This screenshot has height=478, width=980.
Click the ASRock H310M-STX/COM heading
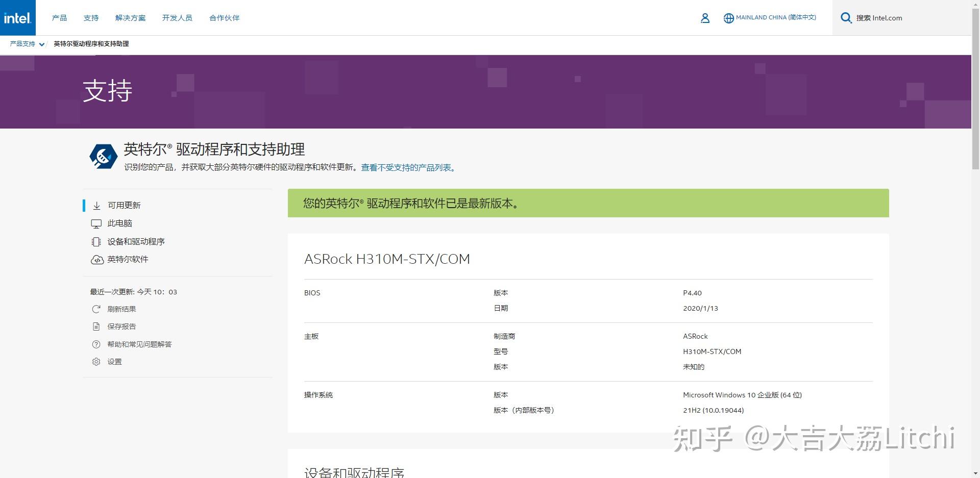click(387, 259)
